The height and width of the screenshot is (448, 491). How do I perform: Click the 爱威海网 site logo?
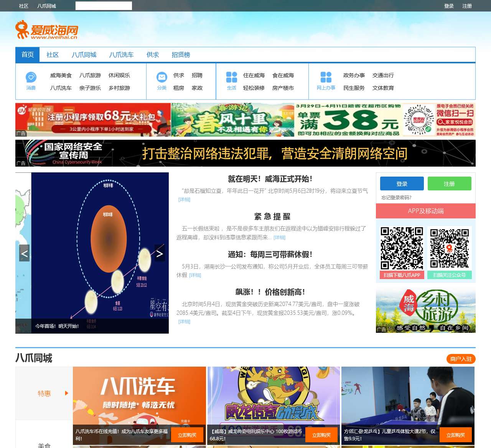coord(46,30)
